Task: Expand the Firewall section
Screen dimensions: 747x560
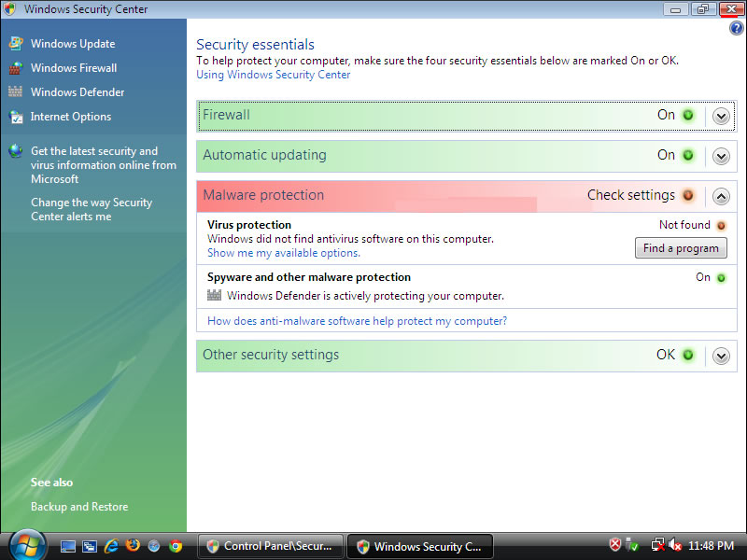Action: click(x=720, y=116)
